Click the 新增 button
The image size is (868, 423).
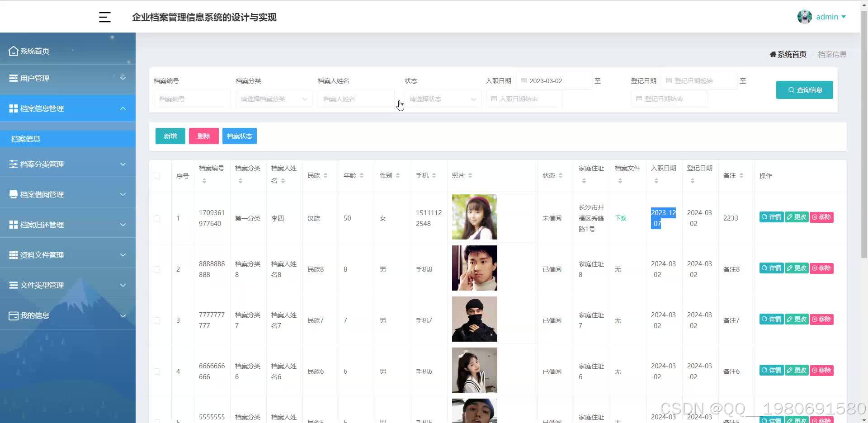pyautogui.click(x=170, y=136)
